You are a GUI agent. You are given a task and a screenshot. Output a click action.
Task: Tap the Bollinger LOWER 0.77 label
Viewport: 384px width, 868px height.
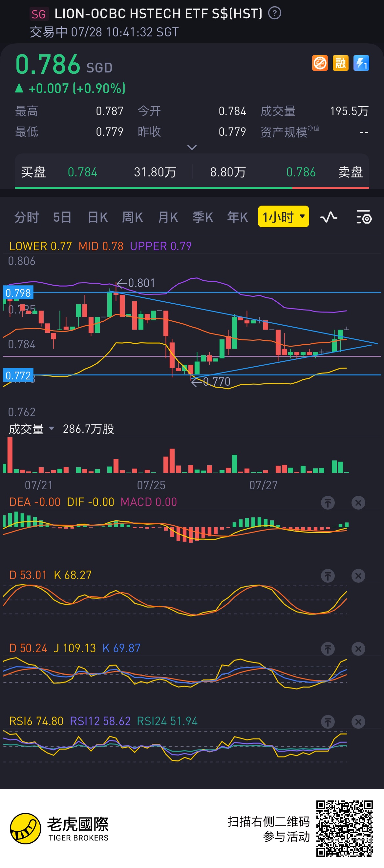tap(40, 246)
